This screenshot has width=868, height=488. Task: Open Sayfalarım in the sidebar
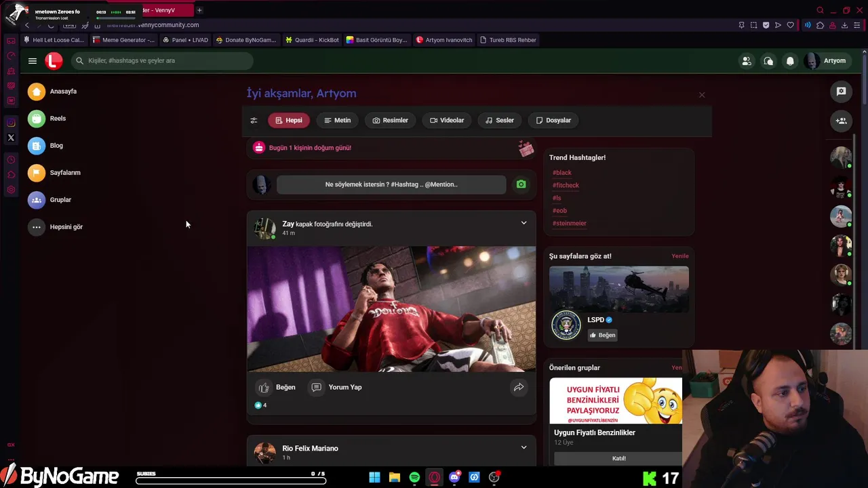(x=55, y=173)
